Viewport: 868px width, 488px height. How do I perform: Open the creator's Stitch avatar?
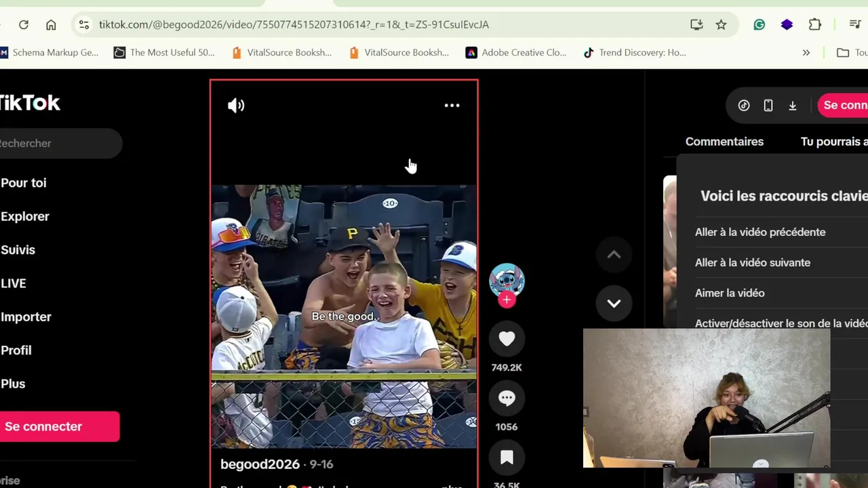(x=507, y=280)
